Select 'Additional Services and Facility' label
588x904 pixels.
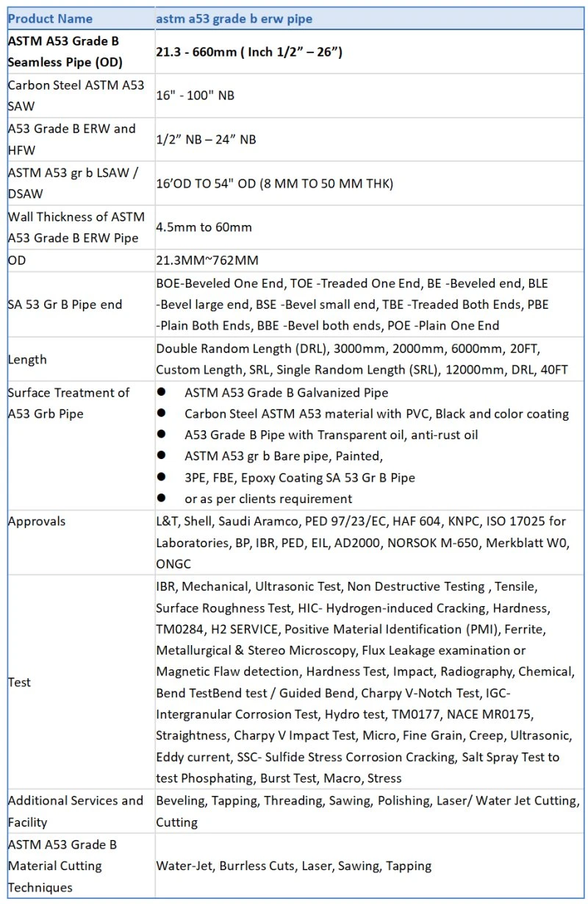coord(75,811)
